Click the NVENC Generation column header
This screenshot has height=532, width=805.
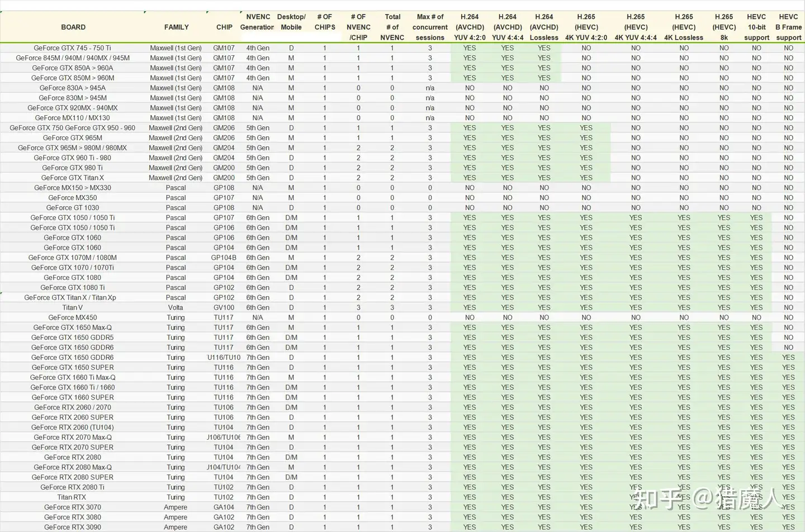257,22
